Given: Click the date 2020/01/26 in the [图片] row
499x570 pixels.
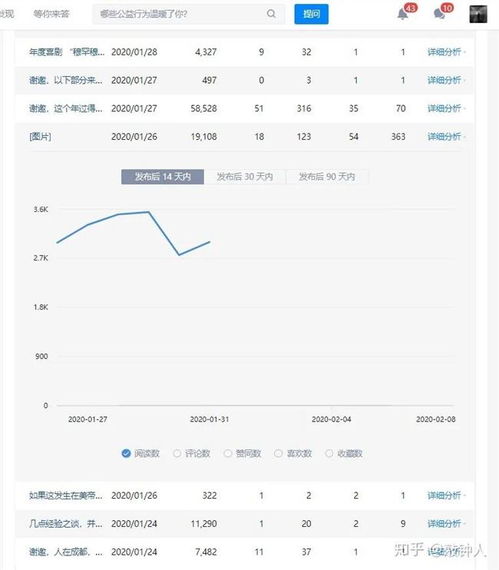Looking at the screenshot, I should click(134, 137).
